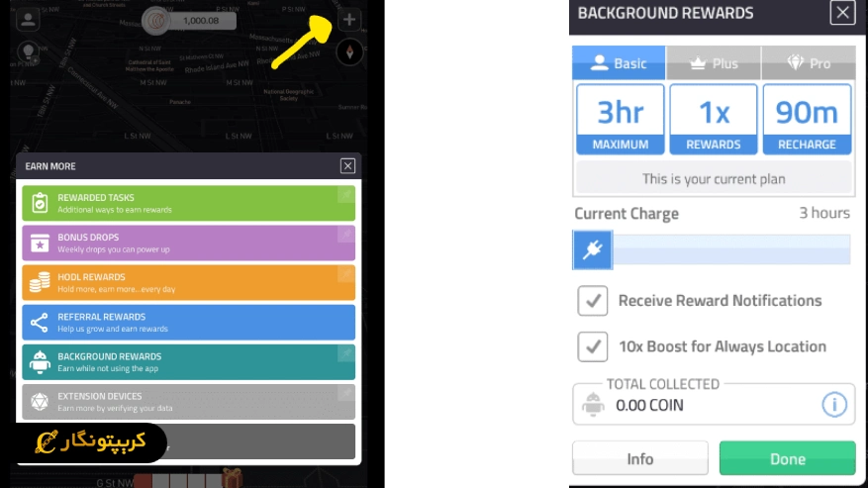The image size is (868, 488).
Task: Close the Earn More panel
Action: tap(347, 166)
